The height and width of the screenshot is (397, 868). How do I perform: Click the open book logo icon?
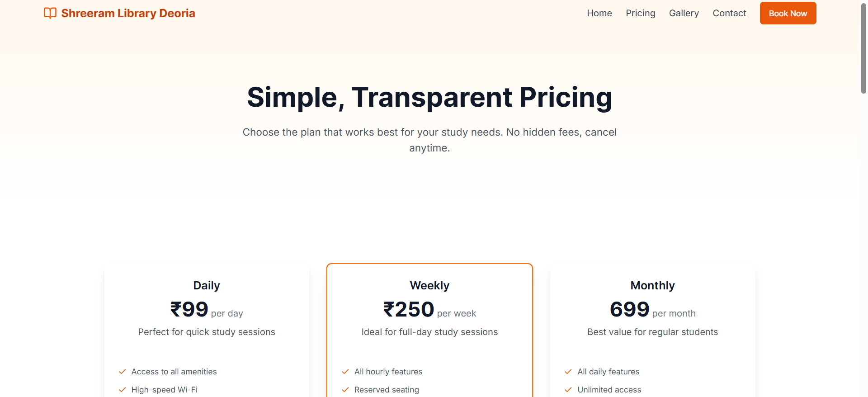[x=50, y=13]
